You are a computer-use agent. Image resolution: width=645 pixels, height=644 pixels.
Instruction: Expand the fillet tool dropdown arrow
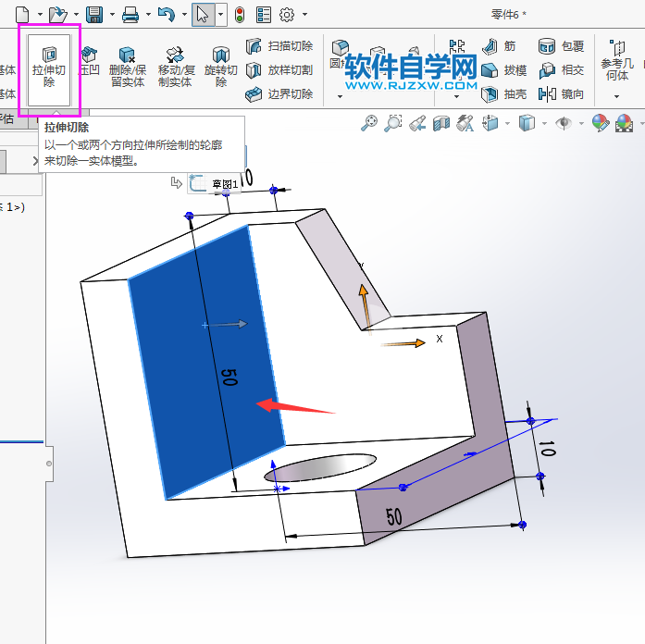point(340,96)
